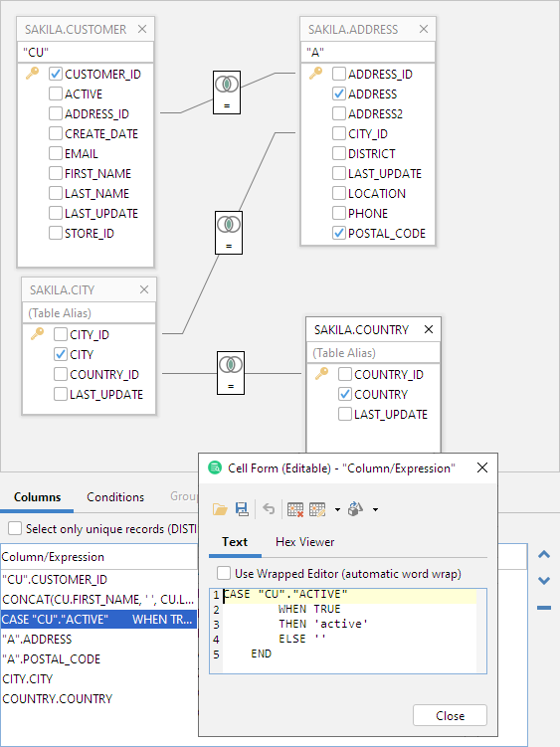
Task: Click the Cell Form title bar app icon
Action: pos(215,467)
